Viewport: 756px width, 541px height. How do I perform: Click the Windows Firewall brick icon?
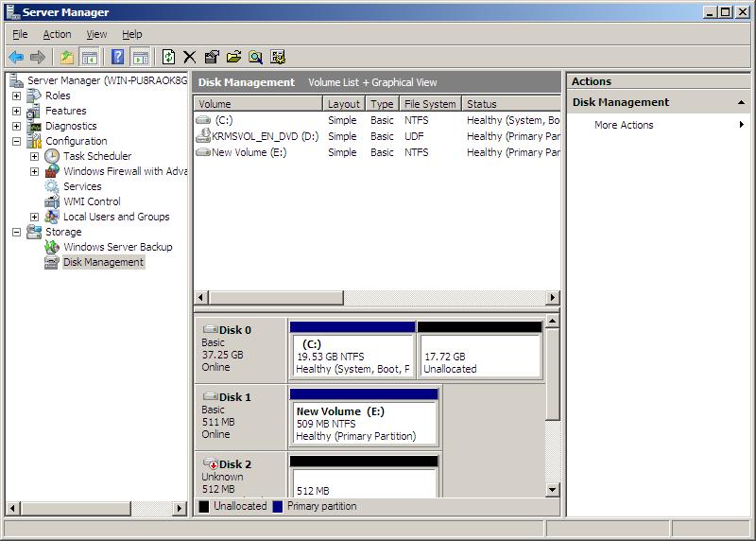(52, 171)
